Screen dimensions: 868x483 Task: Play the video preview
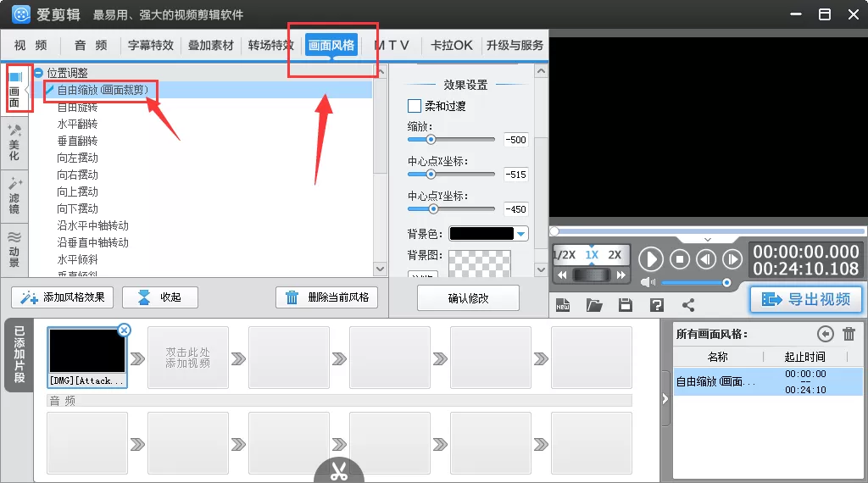tap(651, 259)
